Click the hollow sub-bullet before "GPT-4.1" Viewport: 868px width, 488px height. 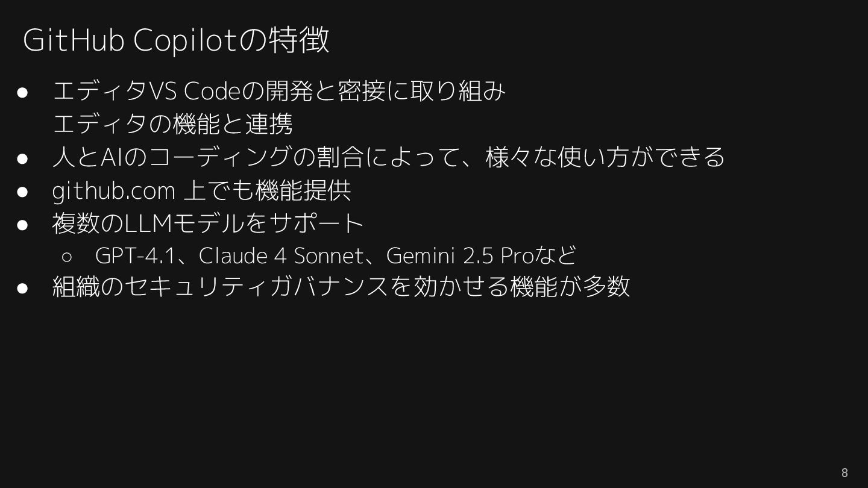(67, 257)
